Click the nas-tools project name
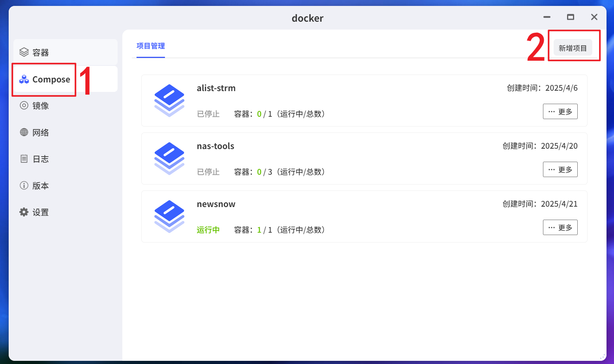Viewport: 614px width, 364px height. coord(215,146)
